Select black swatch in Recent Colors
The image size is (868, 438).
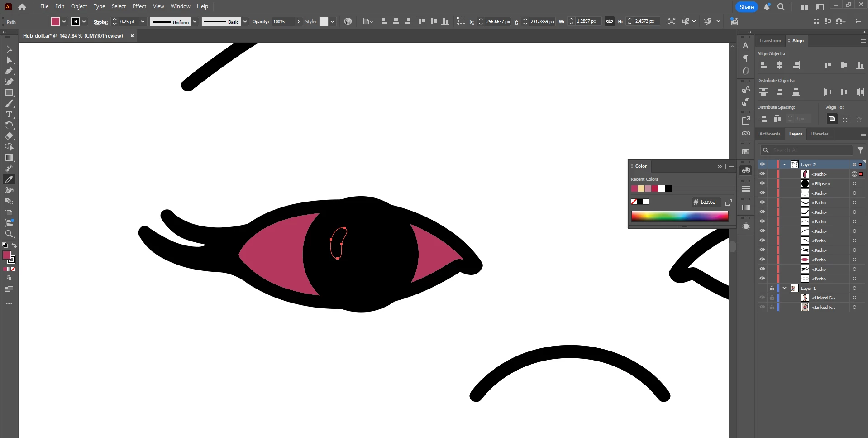pos(668,188)
